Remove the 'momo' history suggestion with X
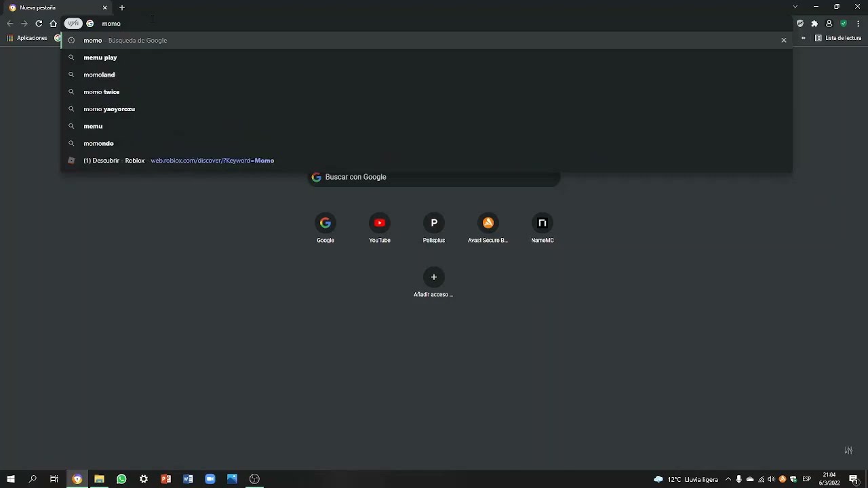This screenshot has height=488, width=868. point(784,41)
